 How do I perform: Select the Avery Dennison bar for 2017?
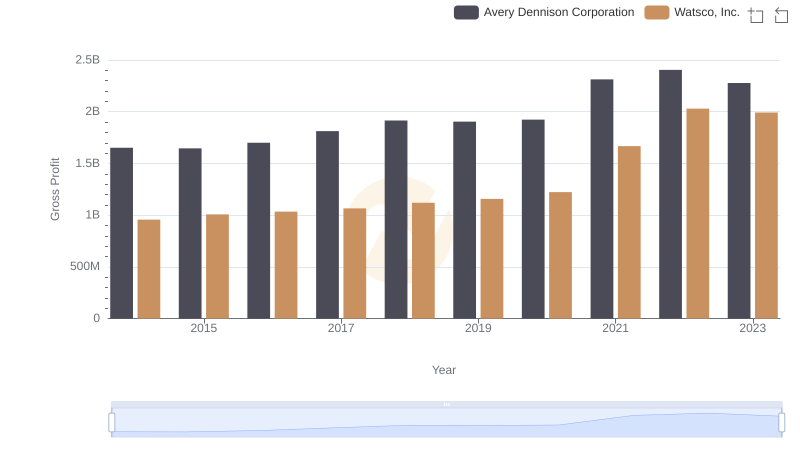(x=328, y=225)
